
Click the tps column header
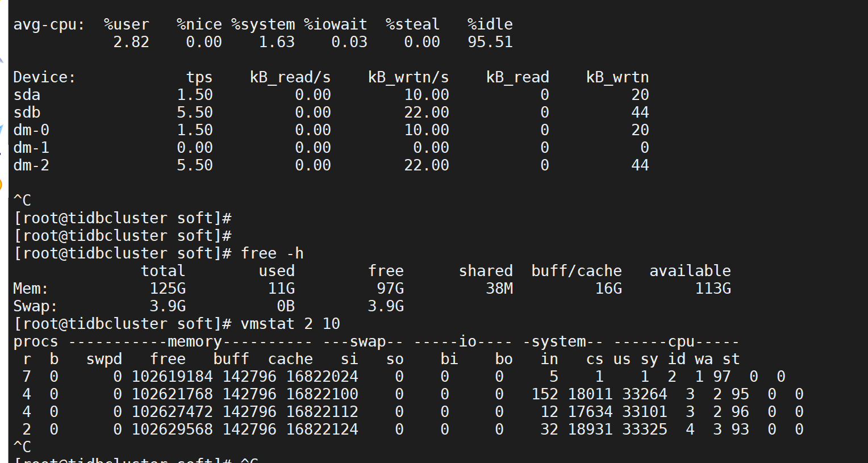pyautogui.click(x=199, y=77)
